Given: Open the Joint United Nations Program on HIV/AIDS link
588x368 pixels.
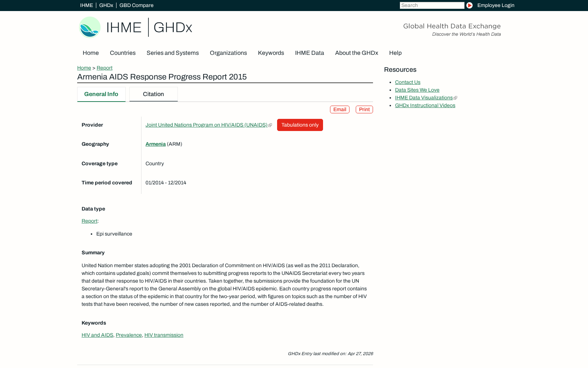Looking at the screenshot, I should [207, 125].
